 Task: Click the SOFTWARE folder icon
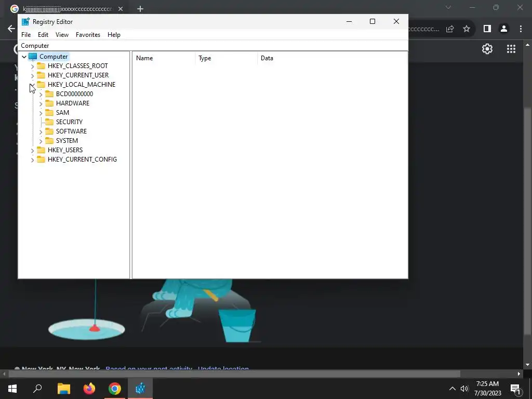49,131
